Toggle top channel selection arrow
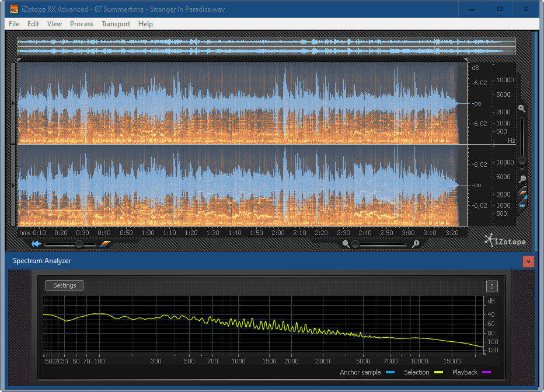 pyautogui.click(x=13, y=103)
